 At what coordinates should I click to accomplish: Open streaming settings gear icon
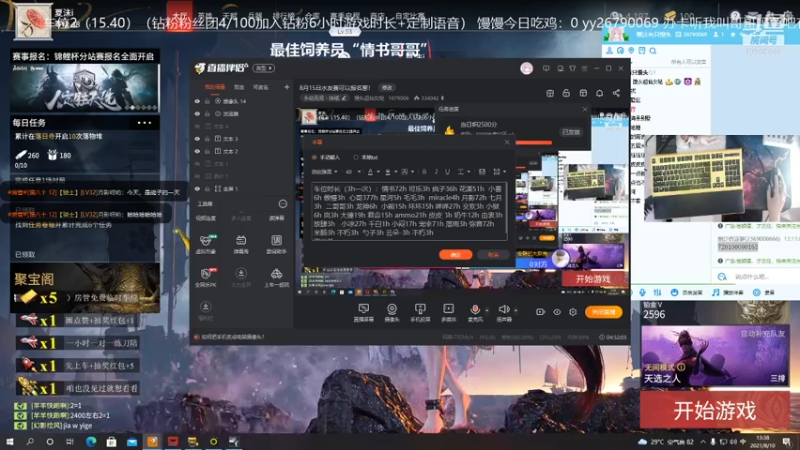[x=573, y=312]
